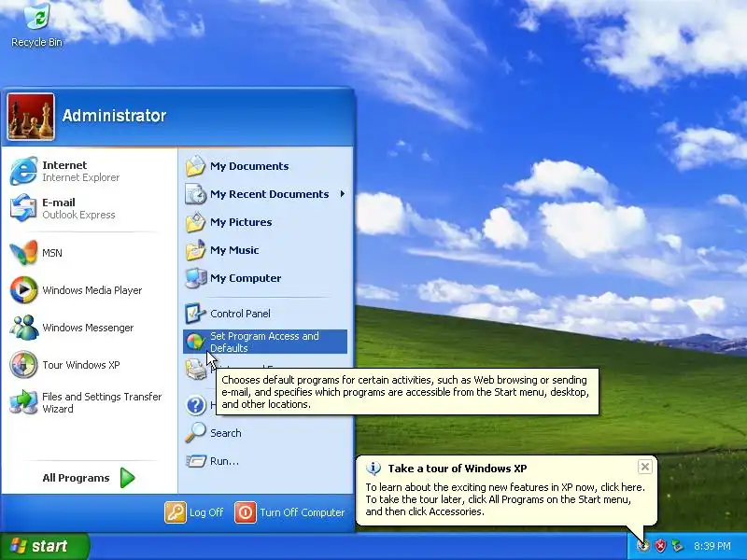Open Help and Support question-mark icon
The image size is (747, 560).
[195, 405]
